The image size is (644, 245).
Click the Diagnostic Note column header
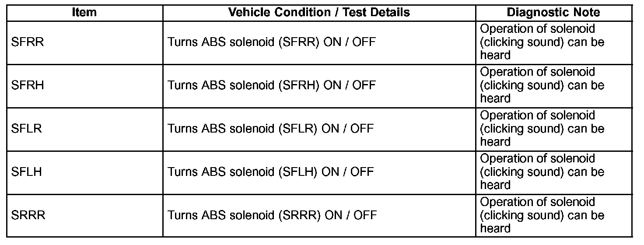click(553, 12)
